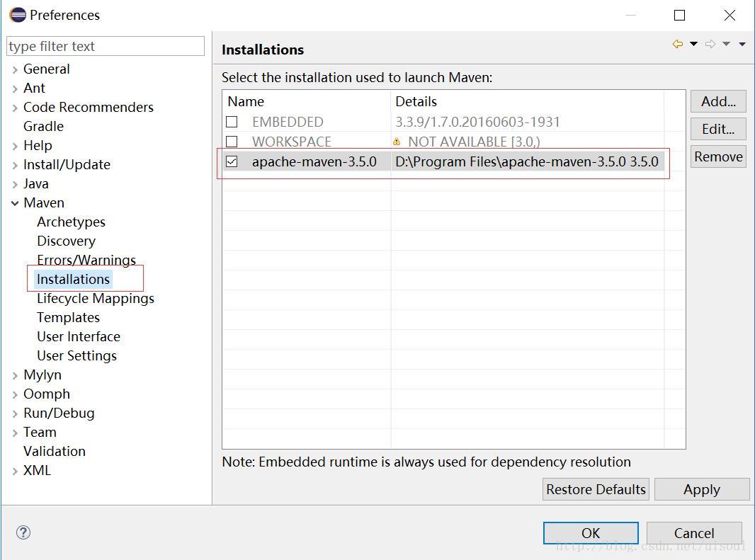Expand the Java tree node
Viewport: 755px width, 560px height.
pos(15,184)
